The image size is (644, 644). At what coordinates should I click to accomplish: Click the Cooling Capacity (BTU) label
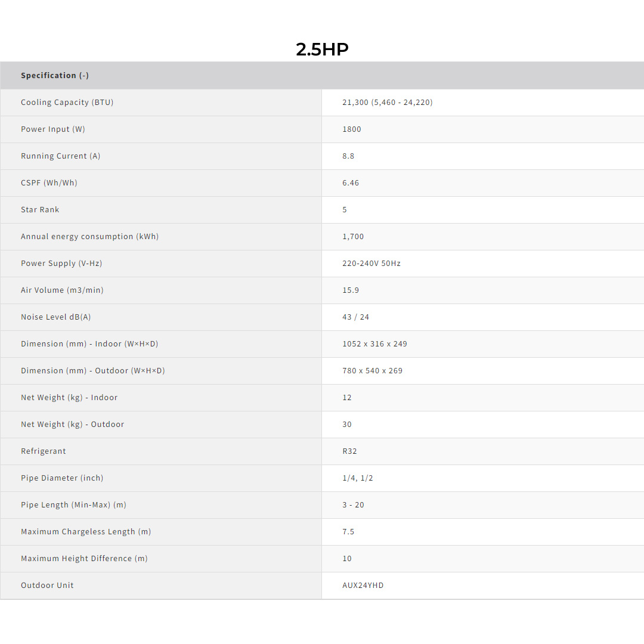67,103
